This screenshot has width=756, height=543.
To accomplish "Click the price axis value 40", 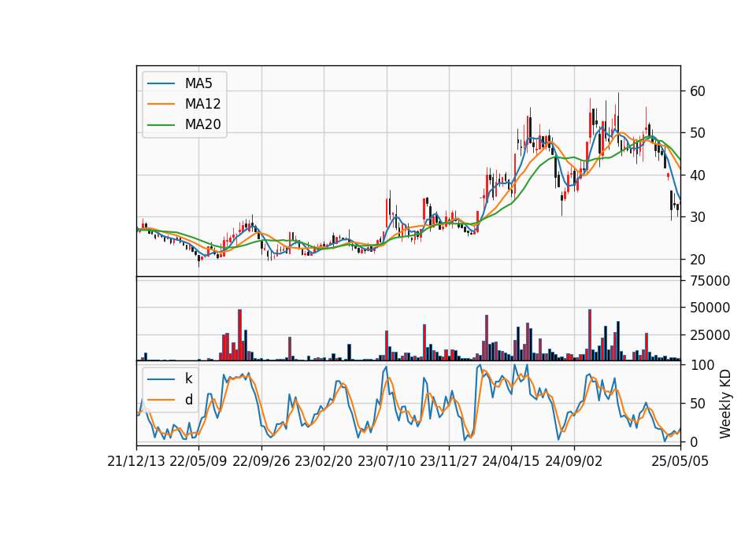I will click(698, 175).
